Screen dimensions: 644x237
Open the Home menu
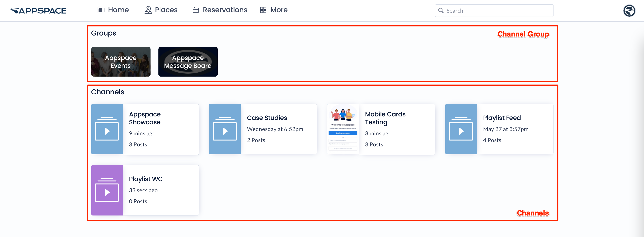pos(113,10)
